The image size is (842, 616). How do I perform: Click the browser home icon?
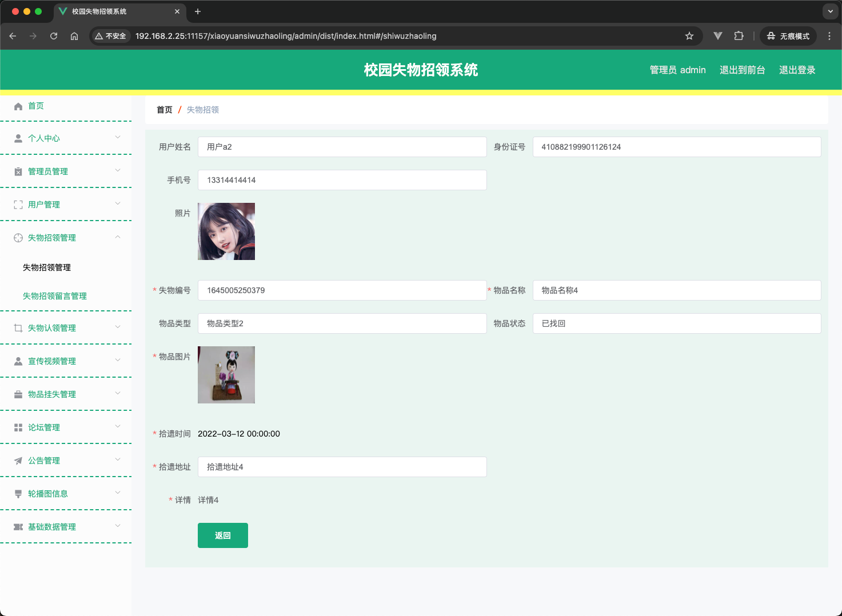pos(74,36)
